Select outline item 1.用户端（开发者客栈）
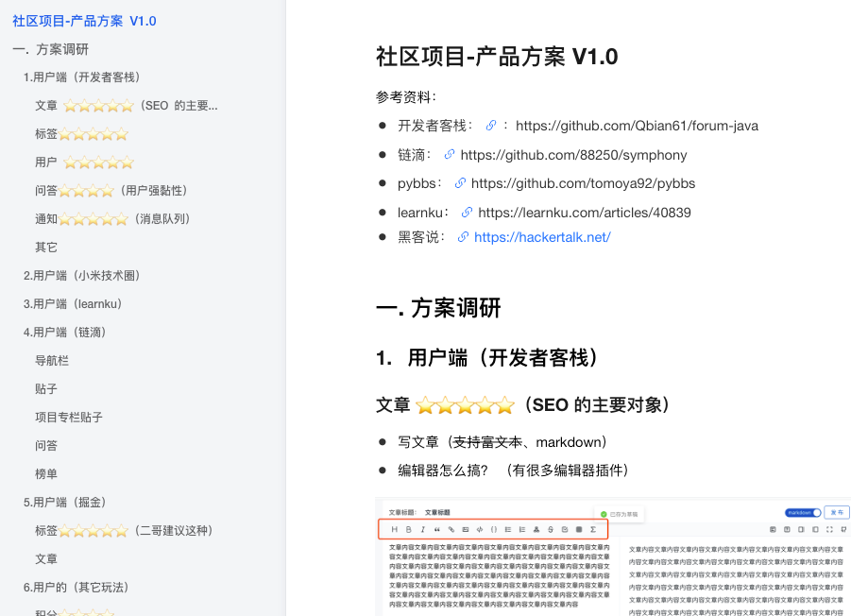 pos(81,77)
